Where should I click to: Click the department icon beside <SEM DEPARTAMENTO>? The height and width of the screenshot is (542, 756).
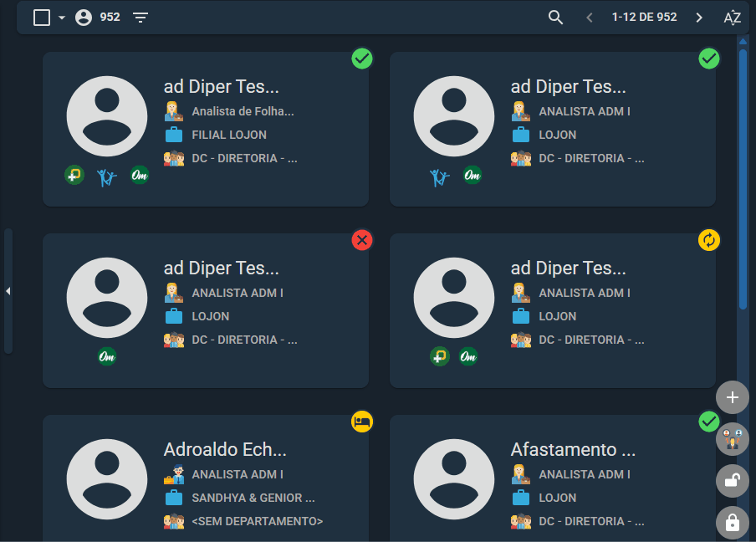click(174, 521)
